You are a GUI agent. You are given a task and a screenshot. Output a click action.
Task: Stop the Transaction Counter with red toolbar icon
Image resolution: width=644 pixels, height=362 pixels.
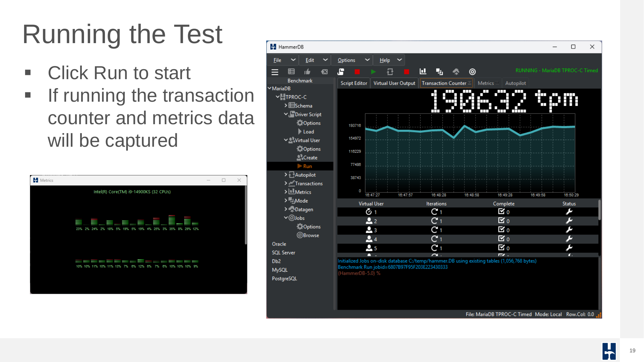click(406, 72)
